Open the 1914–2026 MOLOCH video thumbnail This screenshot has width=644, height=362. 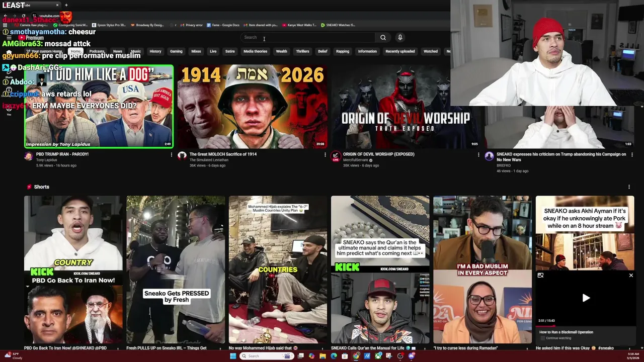click(x=253, y=106)
